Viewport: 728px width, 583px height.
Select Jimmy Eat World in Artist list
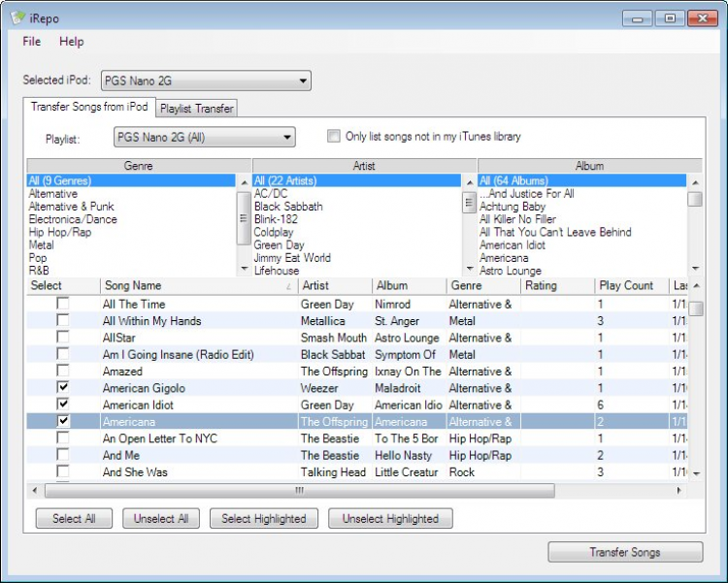pyautogui.click(x=356, y=258)
